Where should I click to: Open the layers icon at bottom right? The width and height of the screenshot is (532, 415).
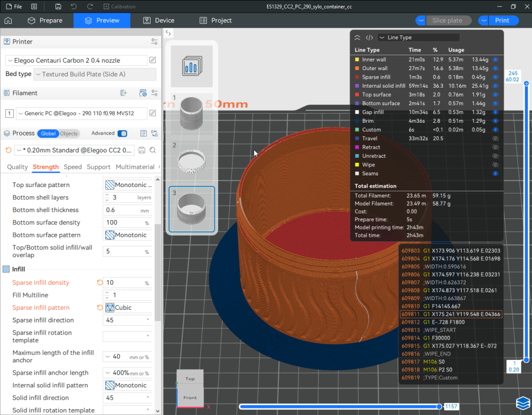[x=522, y=403]
